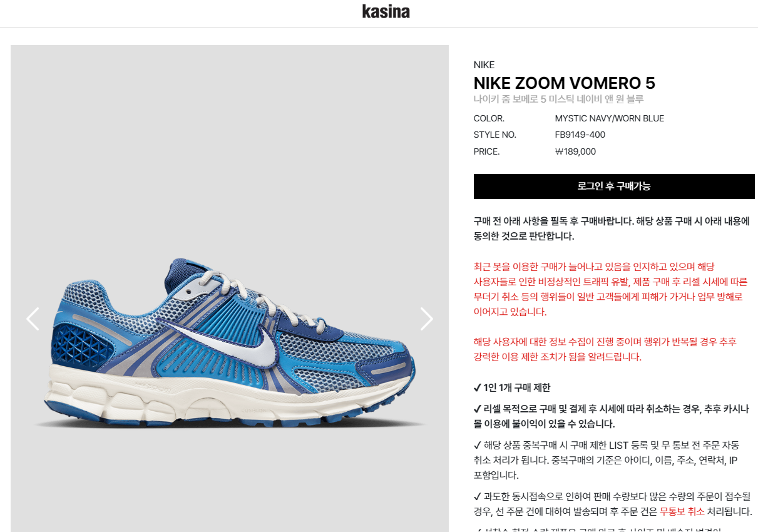The height and width of the screenshot is (532, 758).
Task: Click the red 해당 사용자에 대한 정보 수집 warning
Action: (605, 349)
